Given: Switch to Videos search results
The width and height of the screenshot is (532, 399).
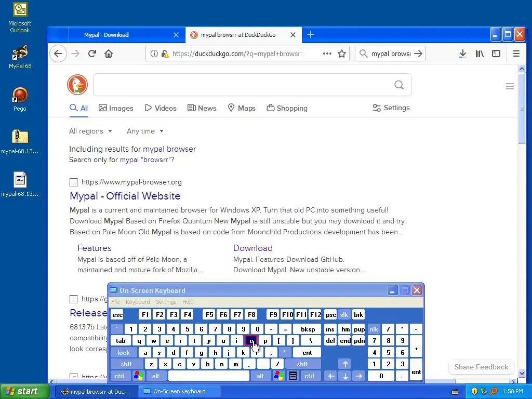Looking at the screenshot, I should click(161, 108).
